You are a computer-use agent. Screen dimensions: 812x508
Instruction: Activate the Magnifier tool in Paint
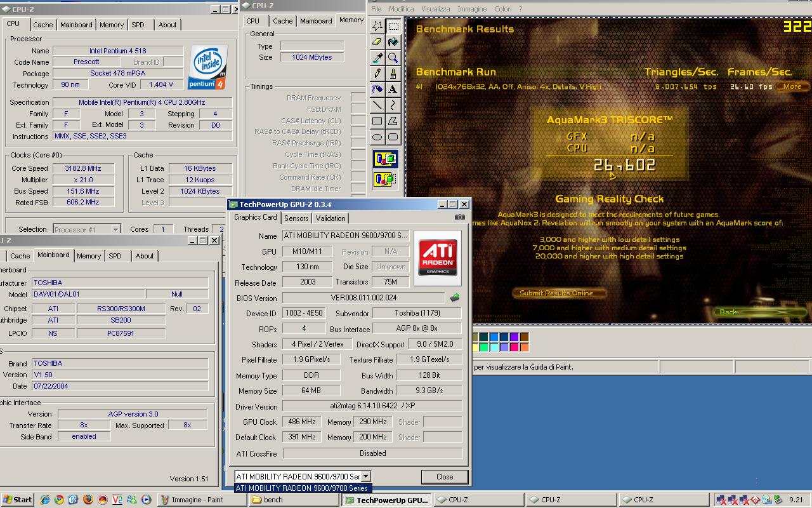click(x=393, y=58)
